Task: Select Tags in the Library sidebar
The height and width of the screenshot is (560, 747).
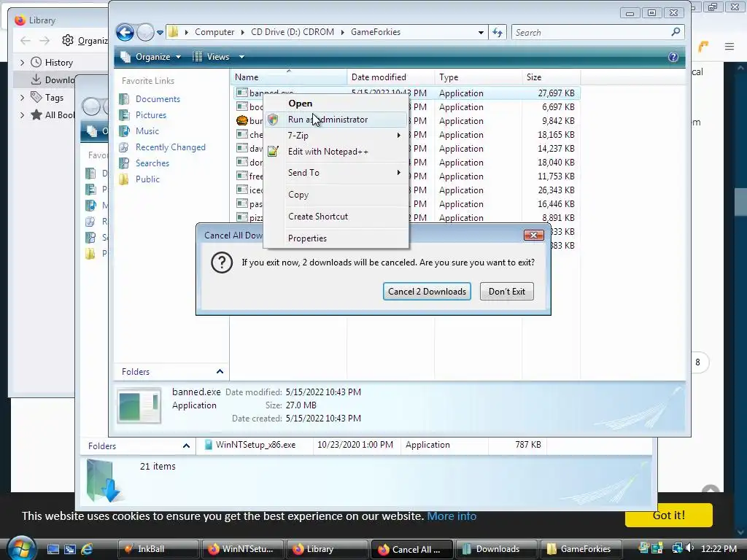Action: tap(54, 98)
